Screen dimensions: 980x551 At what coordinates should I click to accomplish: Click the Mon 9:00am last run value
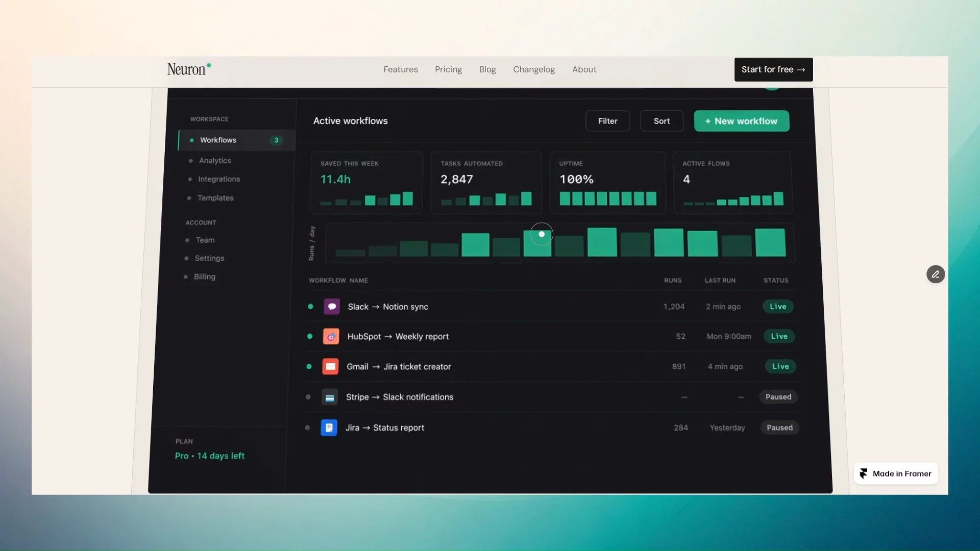(x=729, y=337)
